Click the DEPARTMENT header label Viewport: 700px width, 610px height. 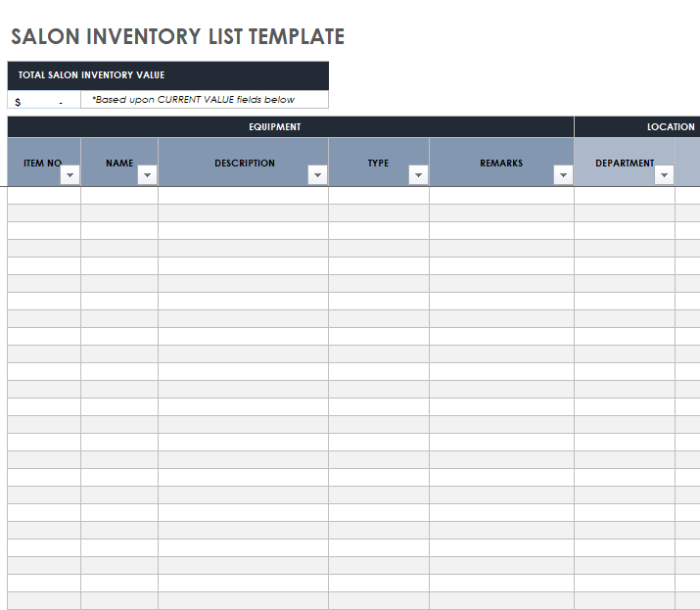[624, 163]
